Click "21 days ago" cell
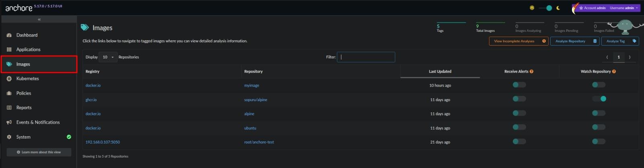Image resolution: width=644 pixels, height=168 pixels. click(440, 142)
